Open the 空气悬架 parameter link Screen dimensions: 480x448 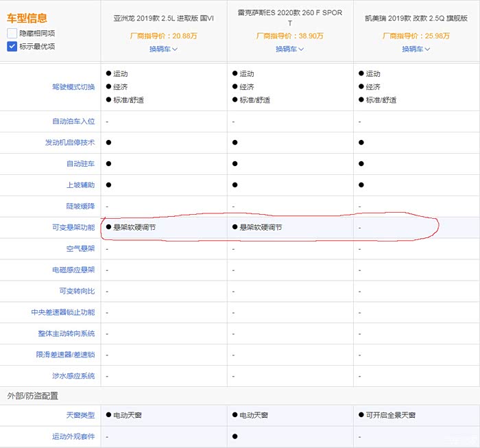click(x=80, y=248)
